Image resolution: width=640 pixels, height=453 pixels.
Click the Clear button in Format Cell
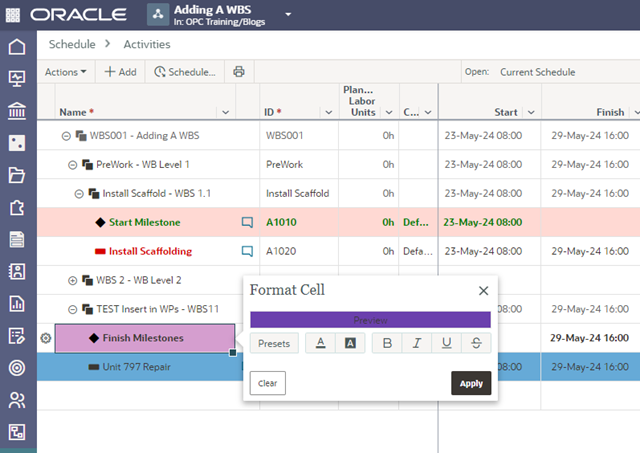(x=267, y=383)
